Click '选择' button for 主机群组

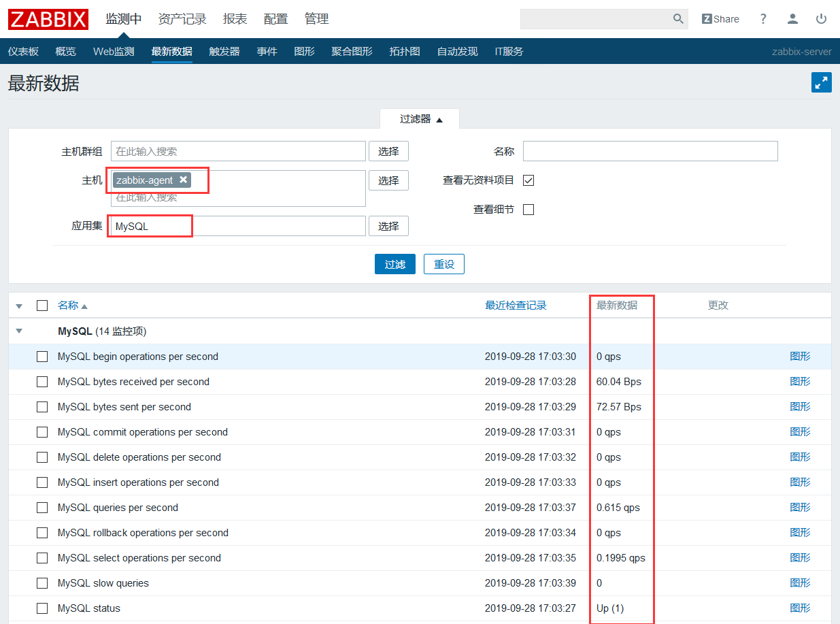tap(388, 151)
